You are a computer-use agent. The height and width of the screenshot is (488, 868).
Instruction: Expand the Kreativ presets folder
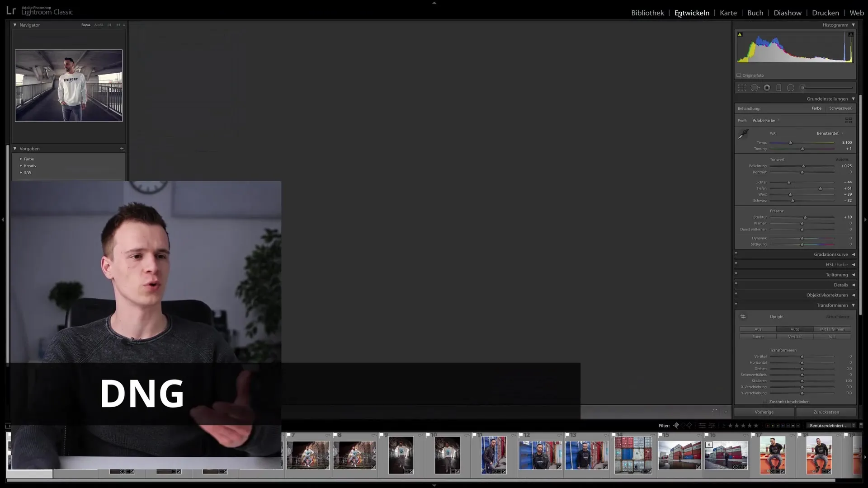coord(21,166)
